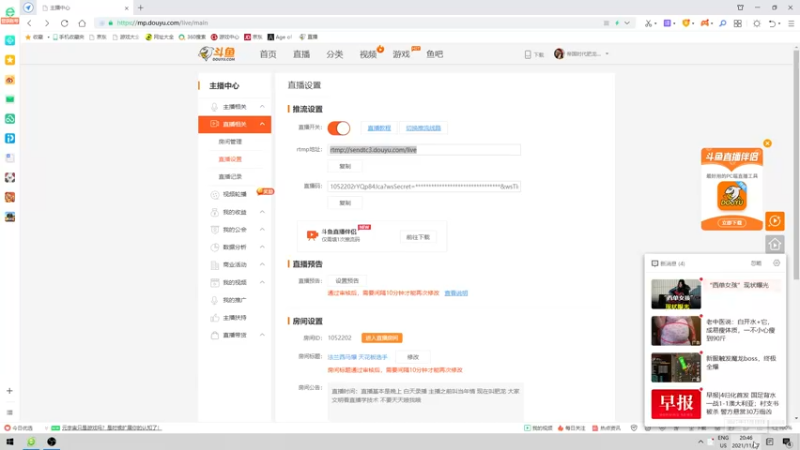
Task: Click the 修改 room title button
Action: tap(413, 357)
